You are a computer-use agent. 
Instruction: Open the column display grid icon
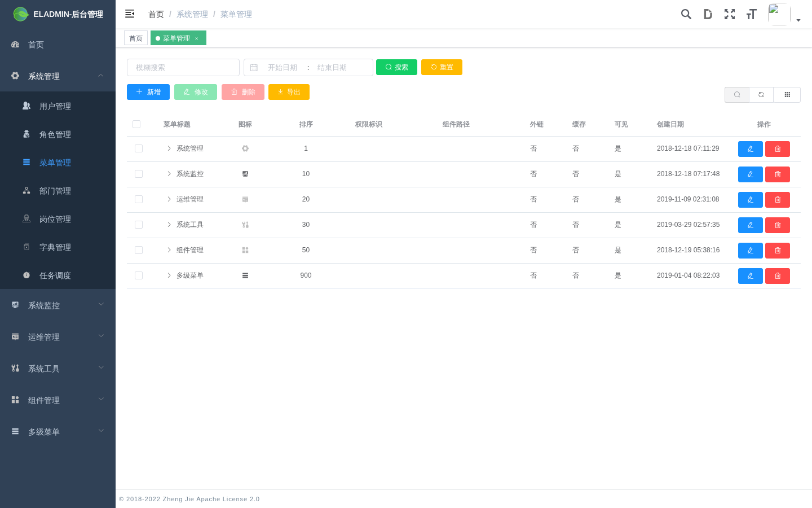[787, 95]
